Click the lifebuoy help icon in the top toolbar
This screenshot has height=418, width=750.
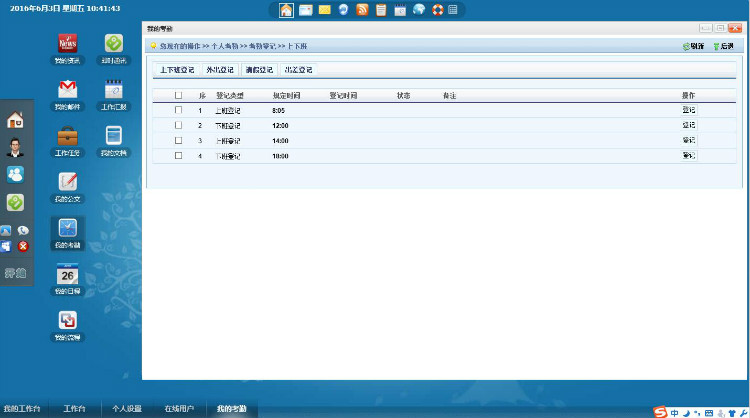tap(438, 10)
